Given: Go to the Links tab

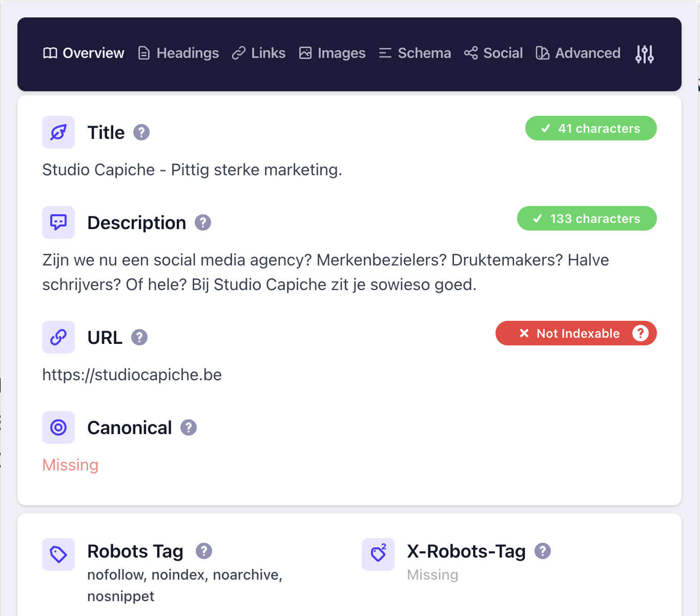Looking at the screenshot, I should 258,53.
